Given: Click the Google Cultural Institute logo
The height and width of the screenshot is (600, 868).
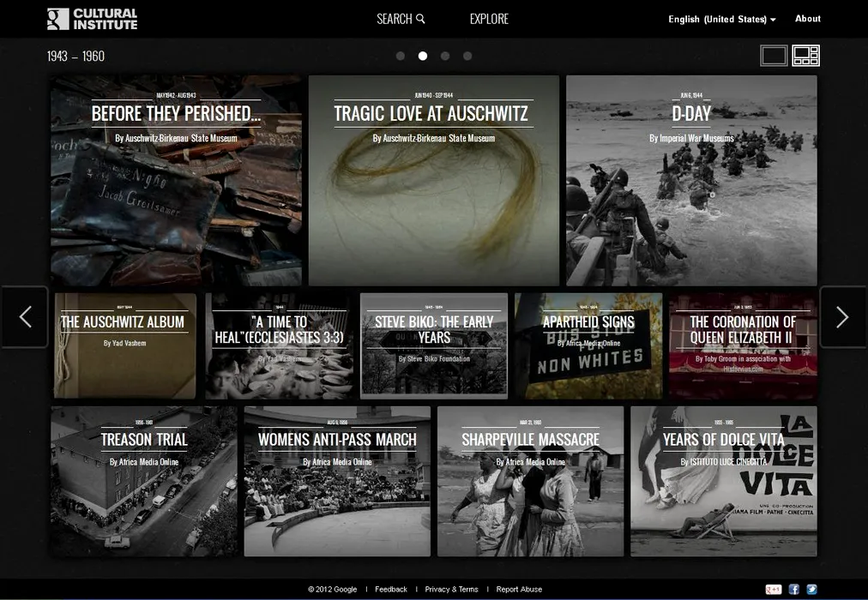Looking at the screenshot, I should click(x=92, y=19).
